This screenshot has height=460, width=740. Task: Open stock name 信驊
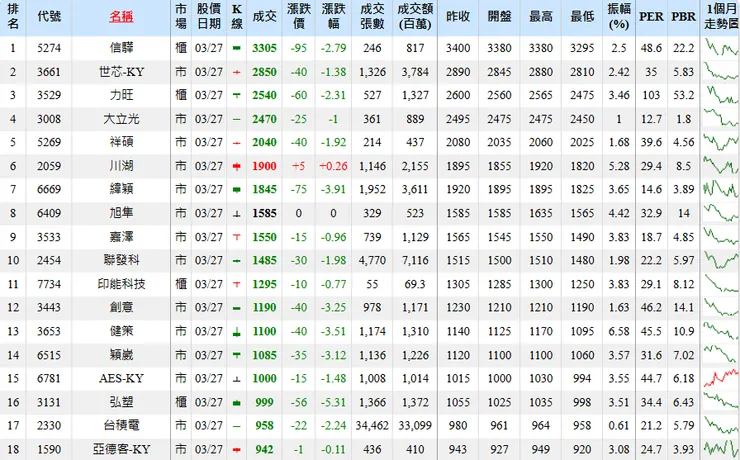click(x=121, y=48)
